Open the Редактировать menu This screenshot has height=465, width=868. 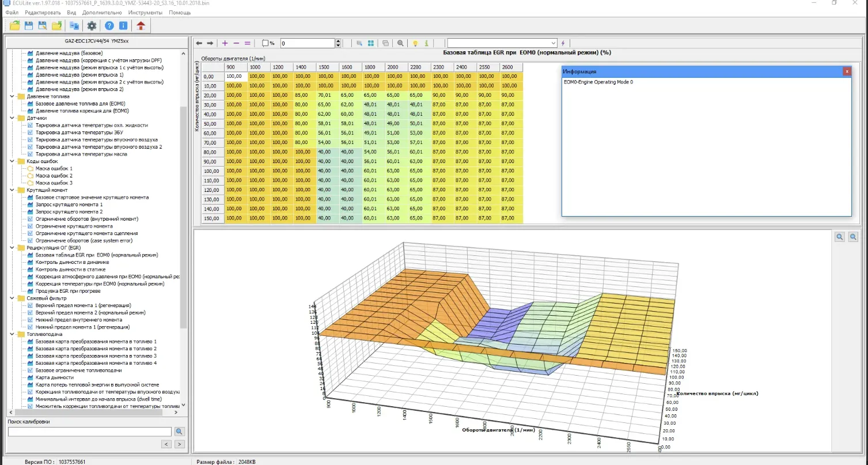(x=43, y=12)
